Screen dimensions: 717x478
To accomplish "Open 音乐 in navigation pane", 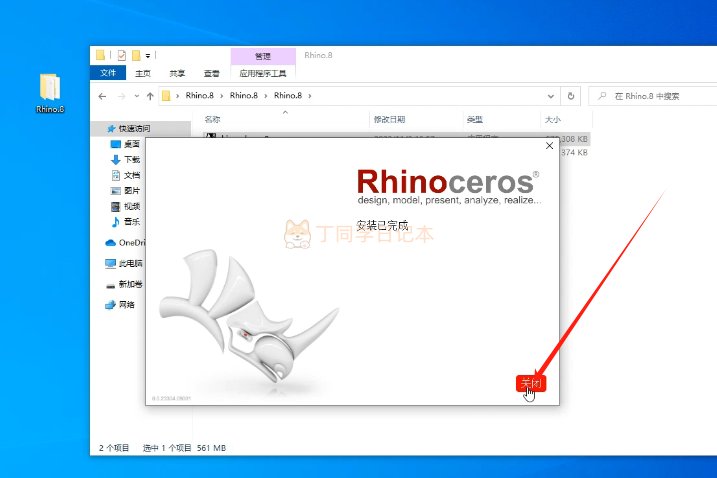I will [x=125, y=222].
